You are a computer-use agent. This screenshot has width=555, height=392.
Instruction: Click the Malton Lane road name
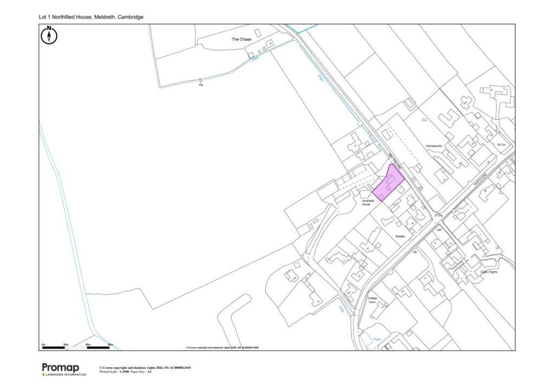395,161
